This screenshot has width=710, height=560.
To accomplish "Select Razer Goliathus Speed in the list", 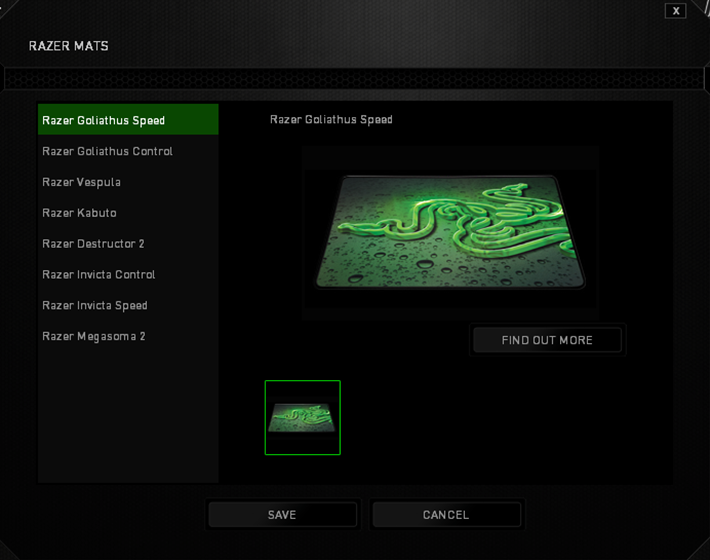I will pyautogui.click(x=128, y=120).
